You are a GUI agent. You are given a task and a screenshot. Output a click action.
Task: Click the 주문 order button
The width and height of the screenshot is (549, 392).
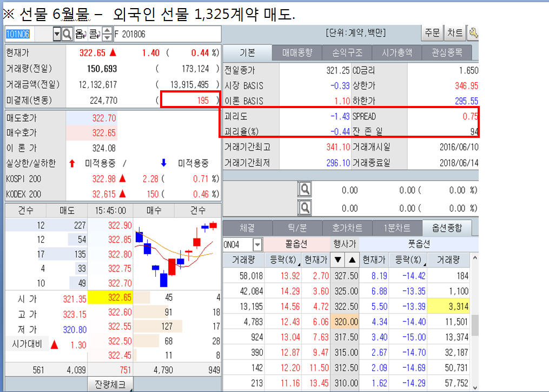pyautogui.click(x=433, y=33)
